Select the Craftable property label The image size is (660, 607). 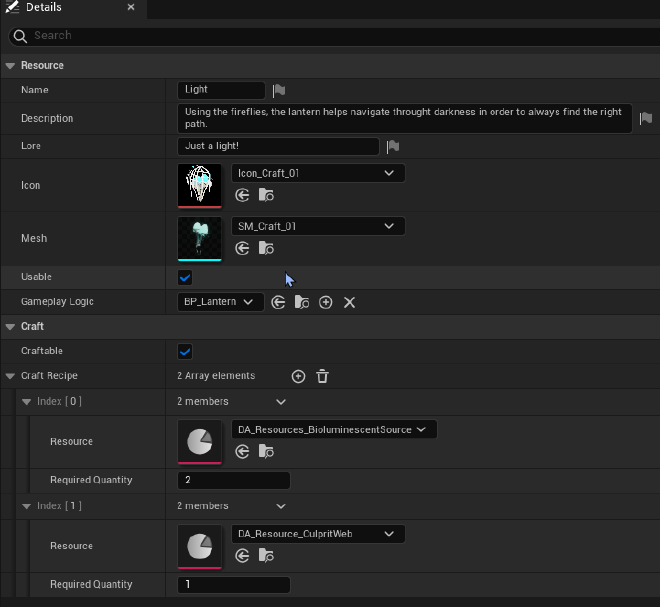(x=42, y=351)
